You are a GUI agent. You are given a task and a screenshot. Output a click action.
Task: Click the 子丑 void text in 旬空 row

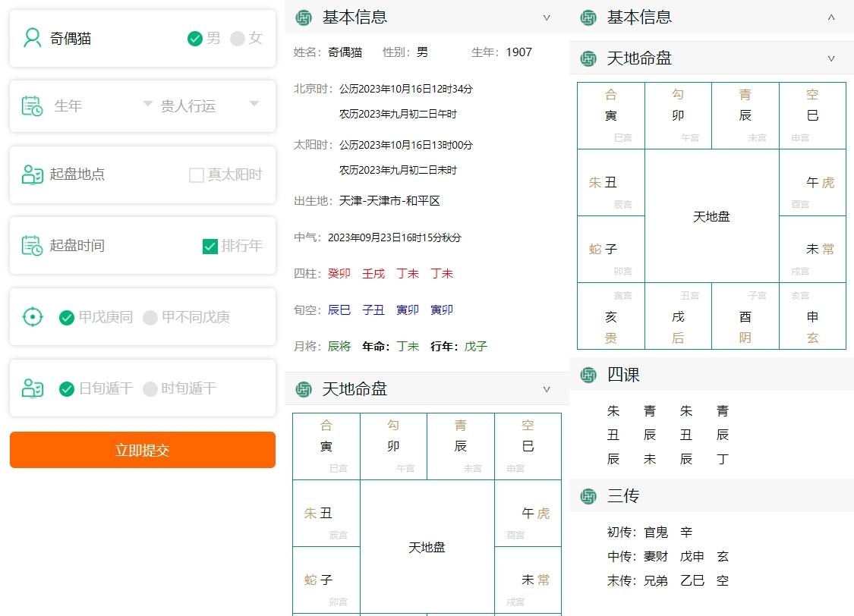click(x=373, y=310)
